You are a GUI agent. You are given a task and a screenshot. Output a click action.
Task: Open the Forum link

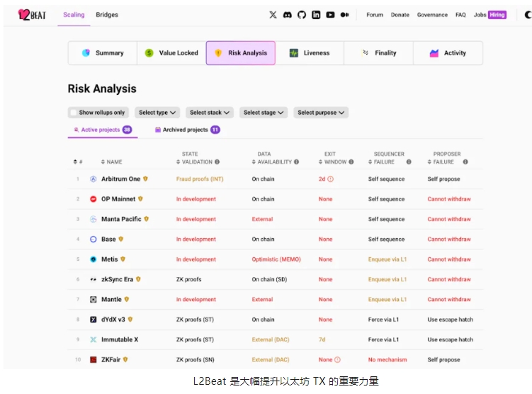click(x=375, y=15)
